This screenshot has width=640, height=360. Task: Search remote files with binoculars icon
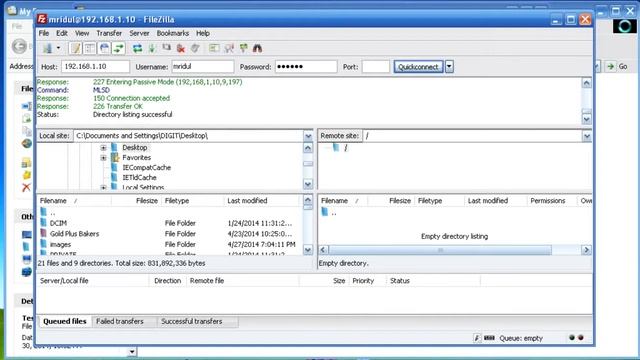258,48
